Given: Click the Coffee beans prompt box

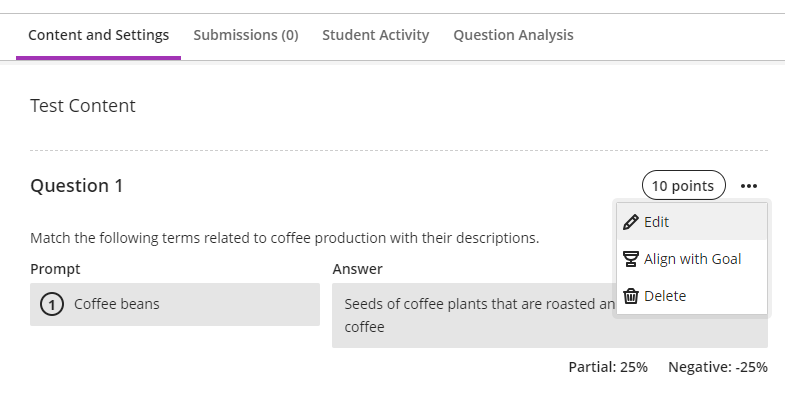Looking at the screenshot, I should pyautogui.click(x=175, y=304).
